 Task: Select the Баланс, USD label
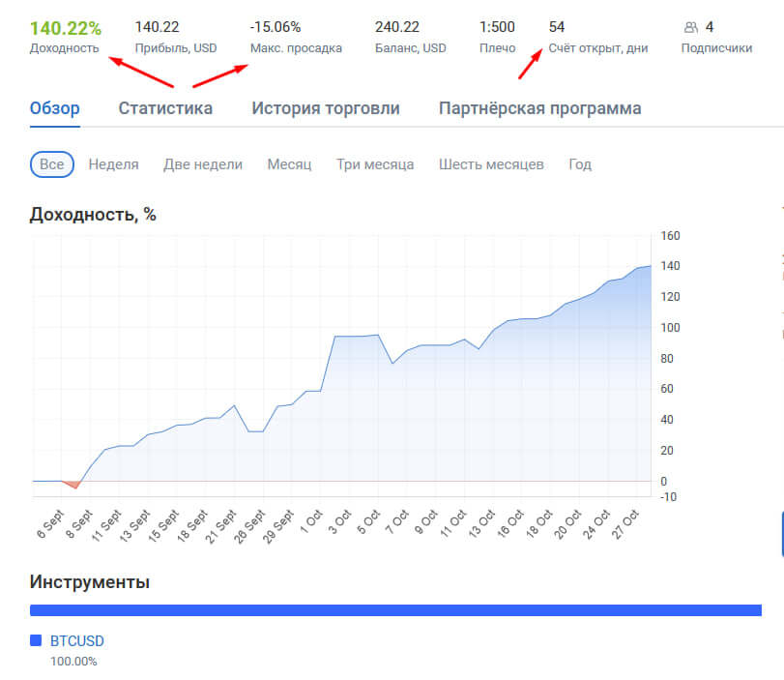(x=411, y=48)
